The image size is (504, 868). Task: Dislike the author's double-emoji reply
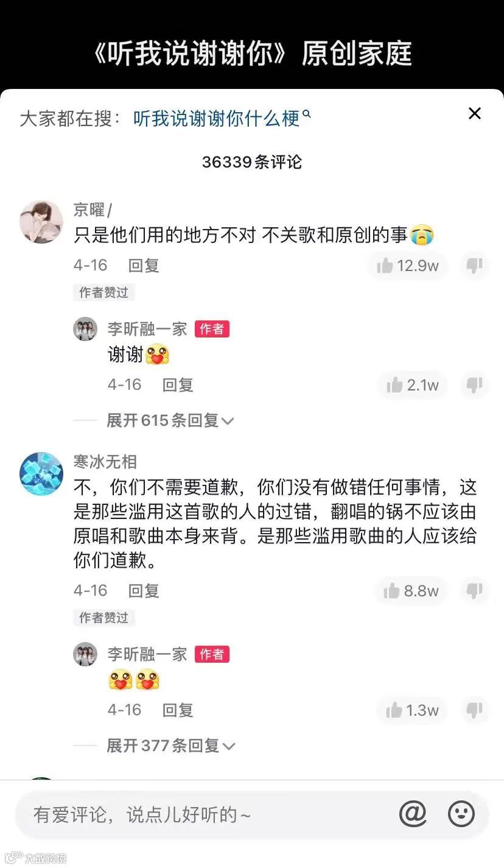(x=474, y=710)
